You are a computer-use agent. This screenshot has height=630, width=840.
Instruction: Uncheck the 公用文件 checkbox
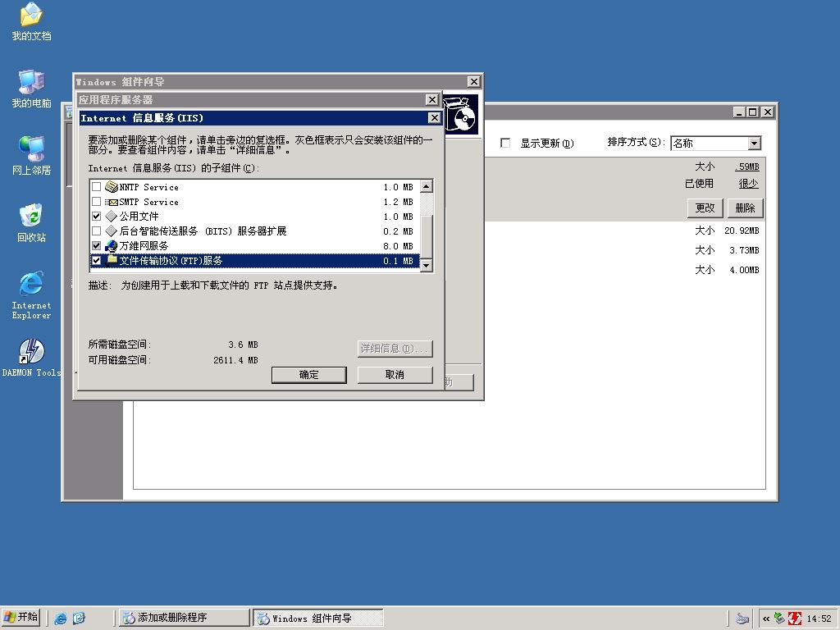(97, 217)
